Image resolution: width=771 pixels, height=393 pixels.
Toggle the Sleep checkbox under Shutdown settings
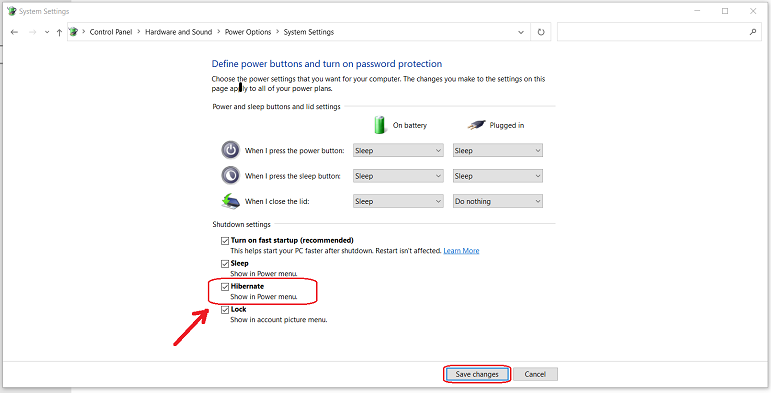coord(225,264)
